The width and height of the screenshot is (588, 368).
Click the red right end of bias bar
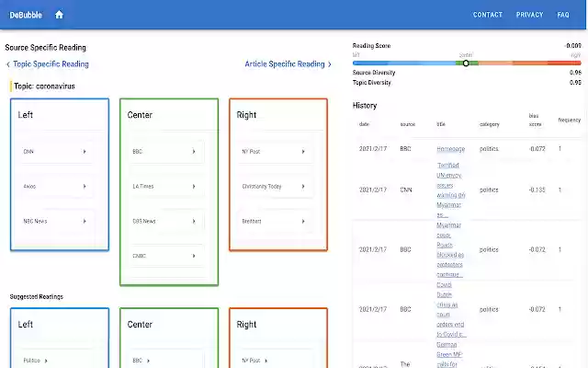point(564,63)
